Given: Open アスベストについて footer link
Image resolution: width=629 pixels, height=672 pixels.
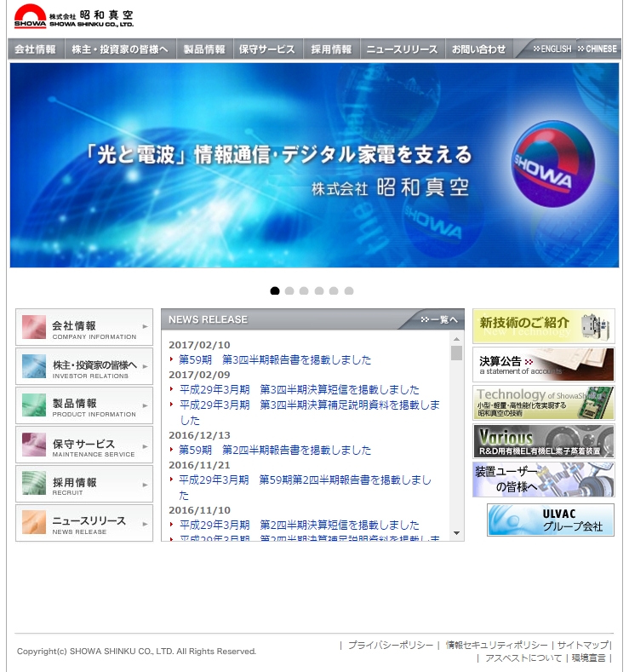Looking at the screenshot, I should (x=523, y=658).
